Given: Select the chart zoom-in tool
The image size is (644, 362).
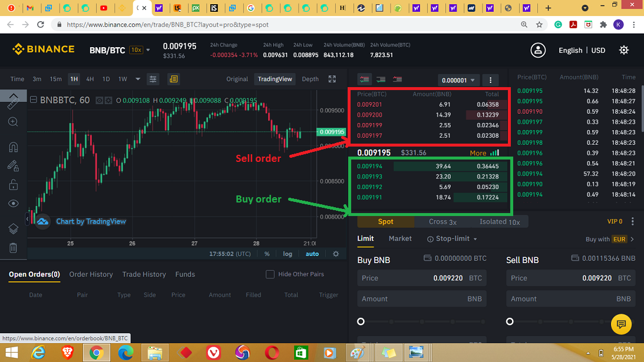Looking at the screenshot, I should pos(13,122).
